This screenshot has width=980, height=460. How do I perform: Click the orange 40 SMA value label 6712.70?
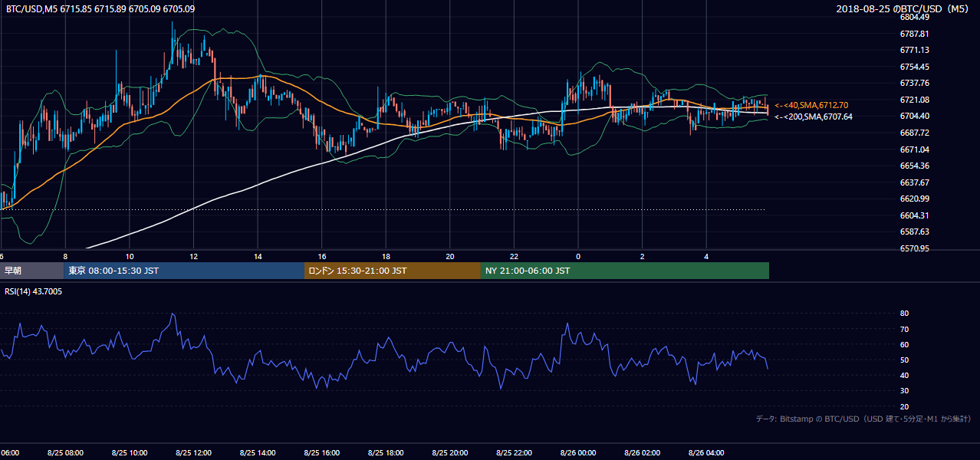[x=812, y=105]
